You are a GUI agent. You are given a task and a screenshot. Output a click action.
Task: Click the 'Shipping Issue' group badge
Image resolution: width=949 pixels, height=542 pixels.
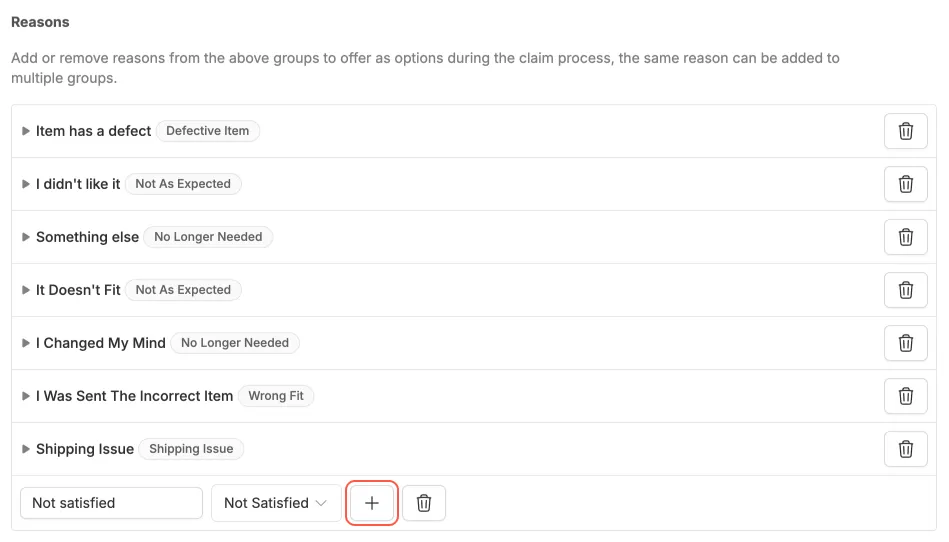[x=191, y=449]
